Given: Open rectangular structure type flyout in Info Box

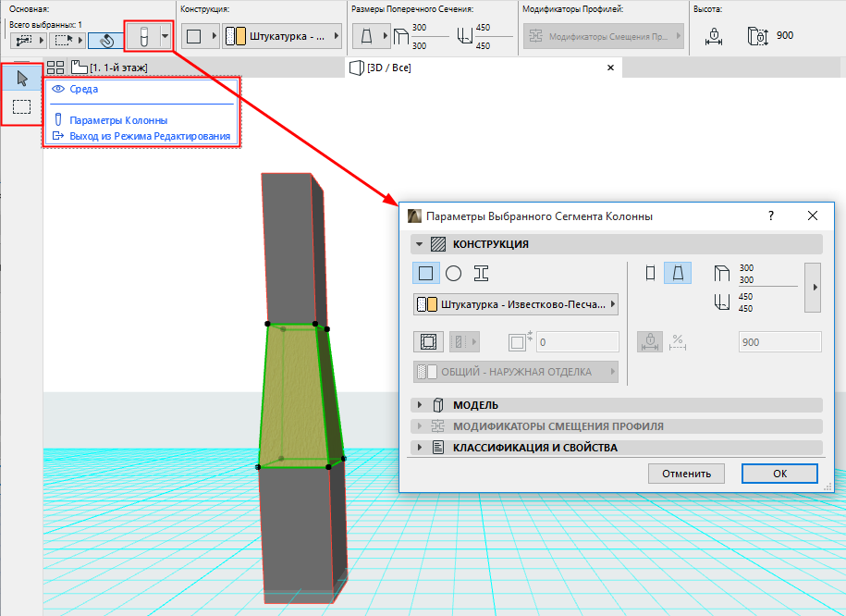Looking at the screenshot, I should [200, 37].
